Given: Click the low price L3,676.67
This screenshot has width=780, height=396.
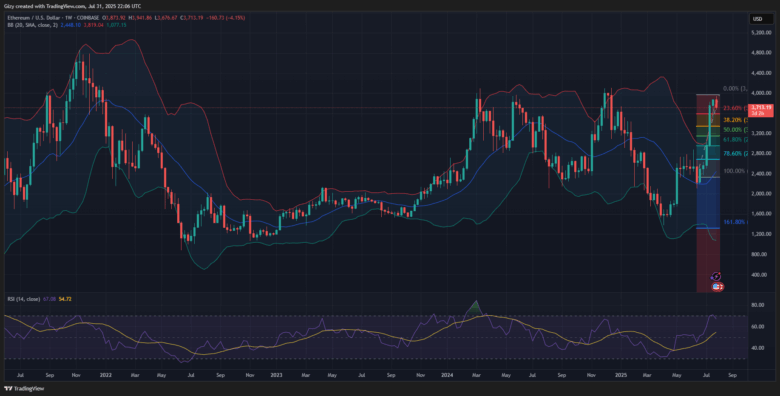Looking at the screenshot, I should [x=167, y=18].
